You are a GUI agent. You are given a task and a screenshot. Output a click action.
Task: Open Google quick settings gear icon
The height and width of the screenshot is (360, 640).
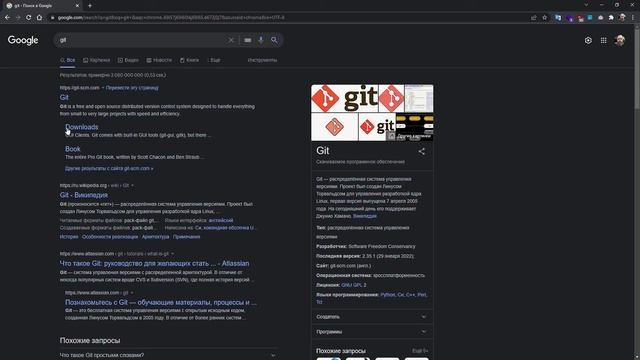pyautogui.click(x=588, y=40)
